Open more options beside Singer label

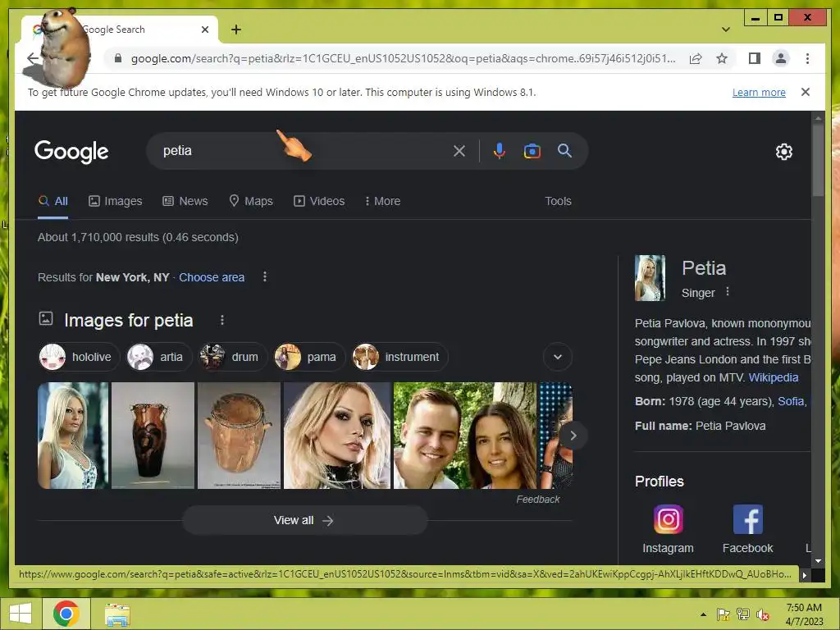(727, 291)
